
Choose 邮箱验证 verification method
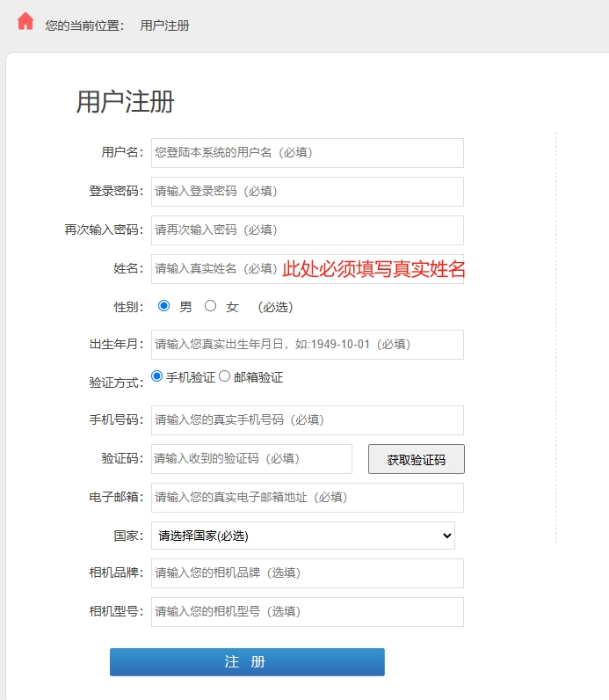pyautogui.click(x=224, y=376)
